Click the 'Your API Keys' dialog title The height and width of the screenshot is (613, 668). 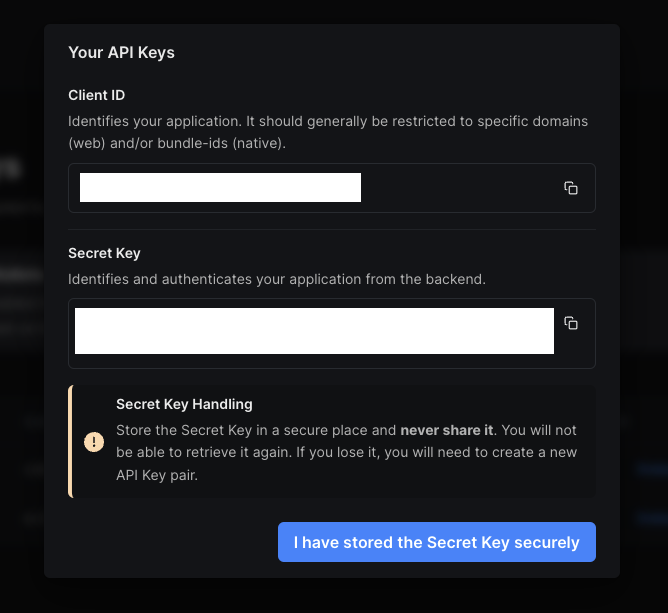click(121, 52)
